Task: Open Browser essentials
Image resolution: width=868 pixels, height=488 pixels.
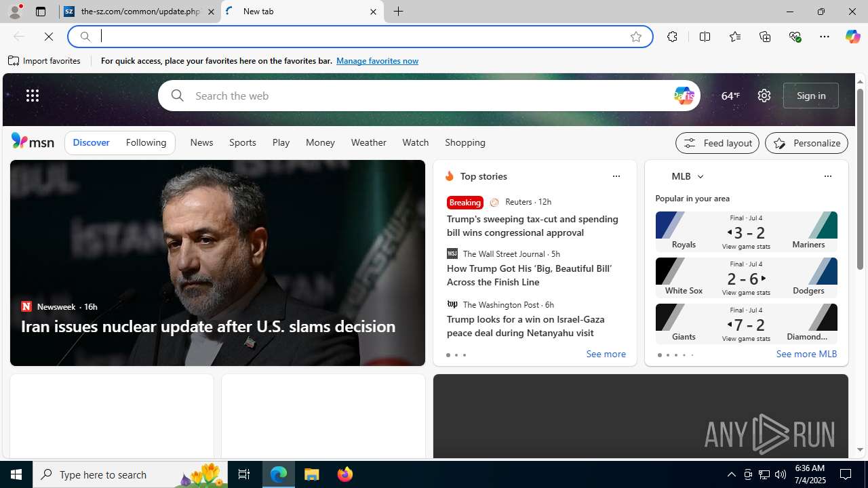Action: (795, 37)
